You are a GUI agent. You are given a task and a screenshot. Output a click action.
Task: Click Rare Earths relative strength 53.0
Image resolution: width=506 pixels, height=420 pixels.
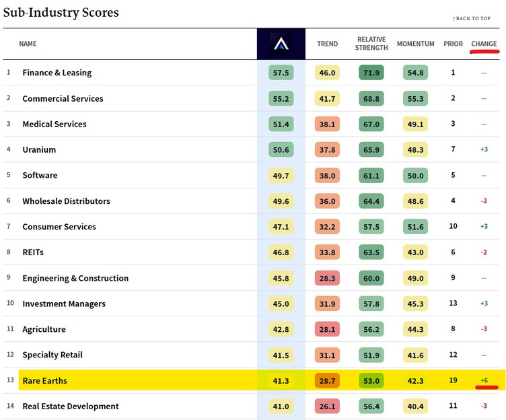pos(371,380)
